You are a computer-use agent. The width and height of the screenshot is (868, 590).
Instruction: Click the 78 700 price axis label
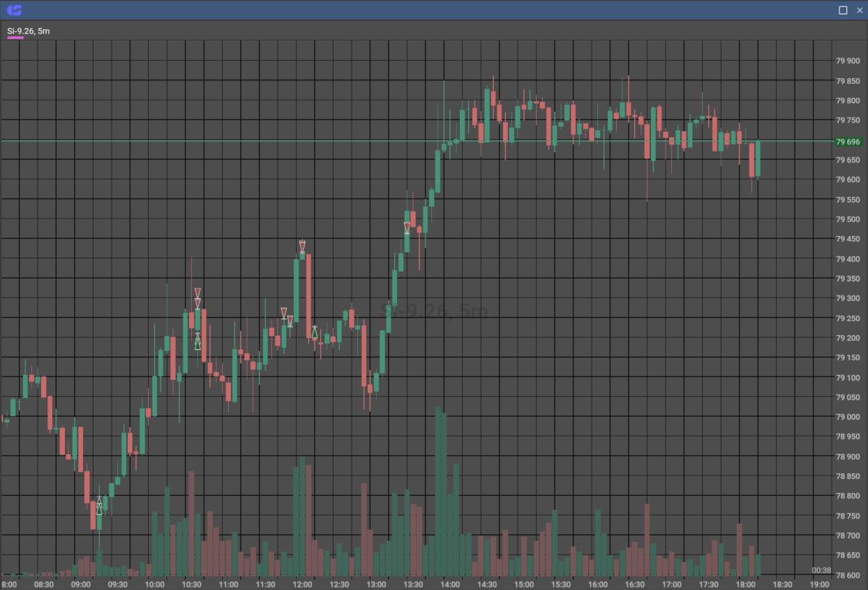pyautogui.click(x=848, y=536)
